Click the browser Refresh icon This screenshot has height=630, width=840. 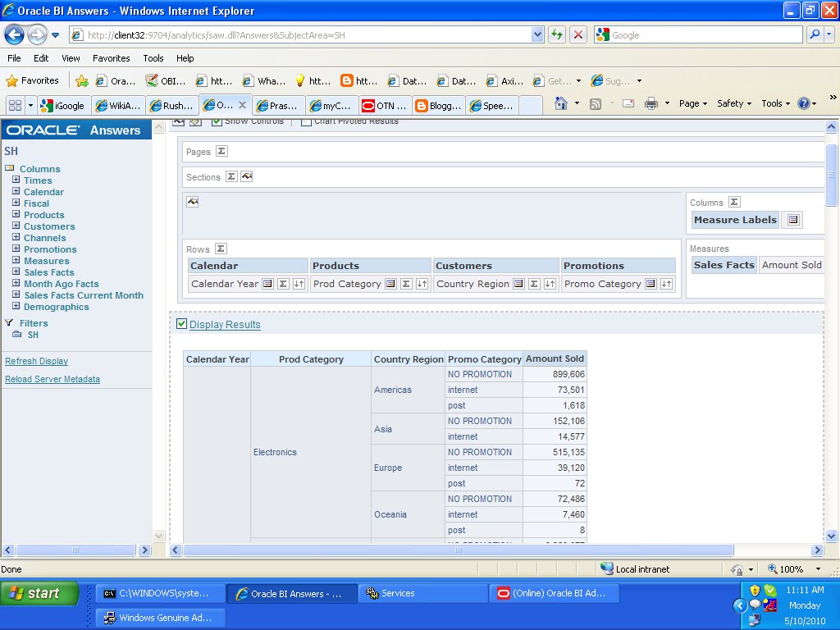tap(557, 34)
